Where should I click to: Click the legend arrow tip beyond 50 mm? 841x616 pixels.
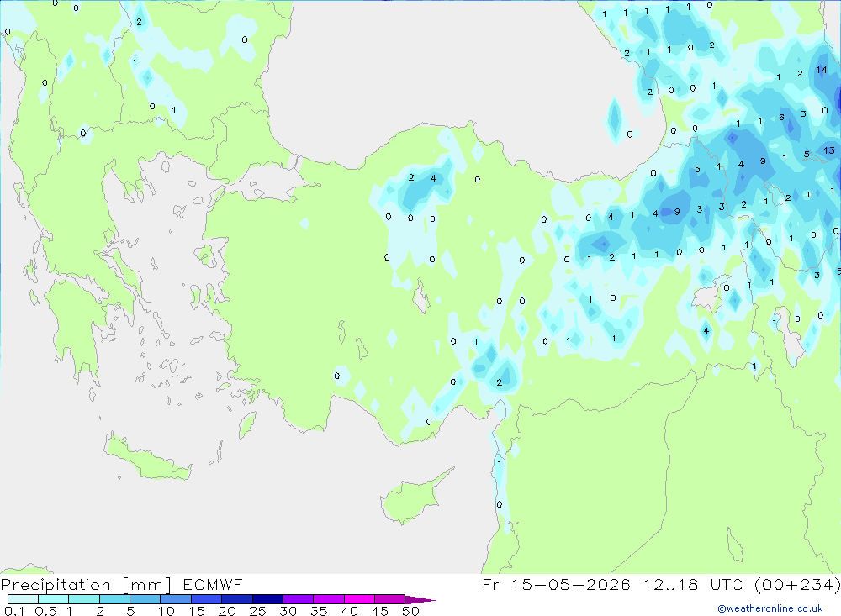click(421, 600)
